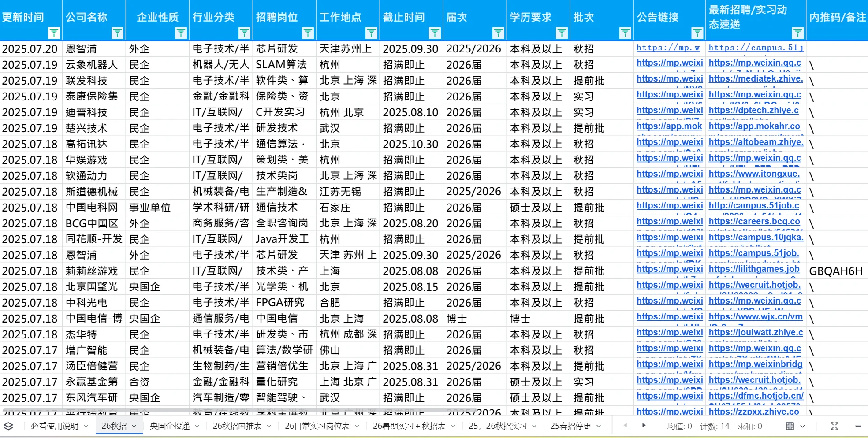Screen dimensions: 868x438
Task: Select the 佛山 work location cell
Action: coord(348,350)
